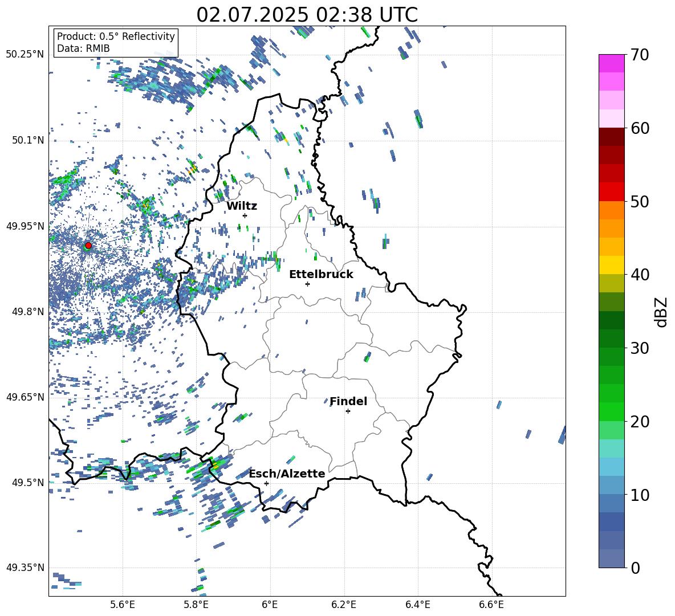Viewport: 675px width, 616px height.
Task: Click the 6.6°E longitude label
Action: [491, 605]
